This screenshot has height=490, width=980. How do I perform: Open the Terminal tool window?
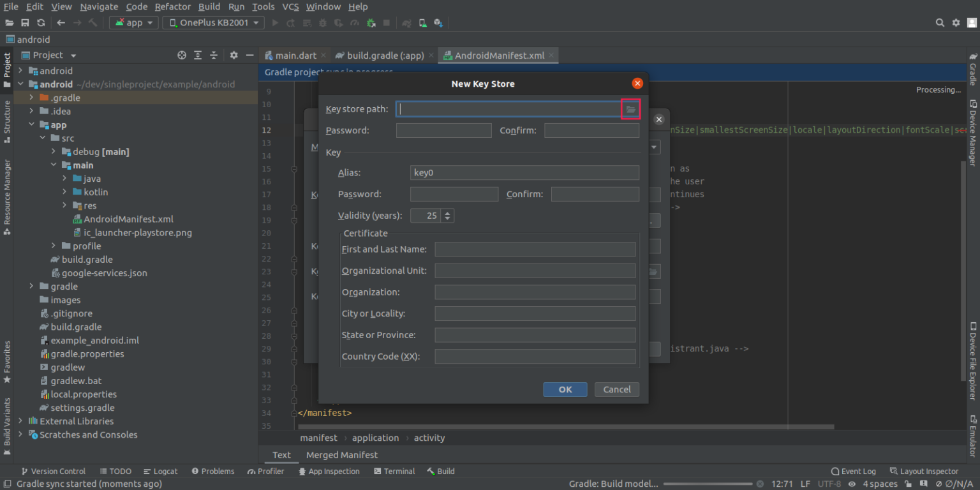pos(394,471)
